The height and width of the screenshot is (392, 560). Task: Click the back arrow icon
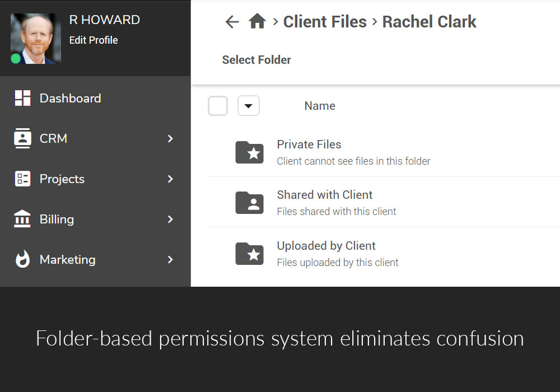pyautogui.click(x=232, y=22)
